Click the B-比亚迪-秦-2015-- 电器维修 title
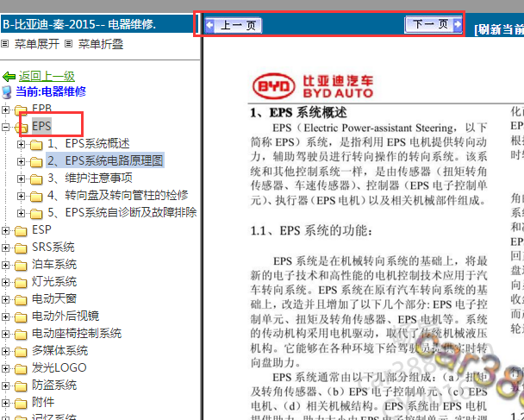 79,24
